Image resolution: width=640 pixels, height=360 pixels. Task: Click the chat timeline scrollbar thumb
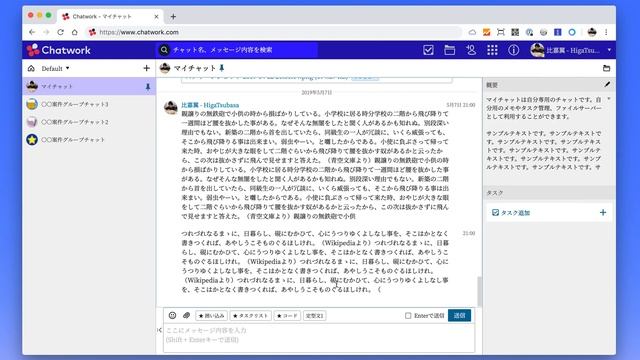pyautogui.click(x=479, y=291)
